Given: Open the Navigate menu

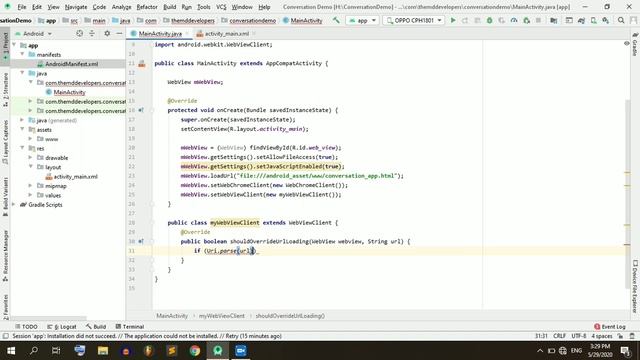Looking at the screenshot, I should pos(76,7).
